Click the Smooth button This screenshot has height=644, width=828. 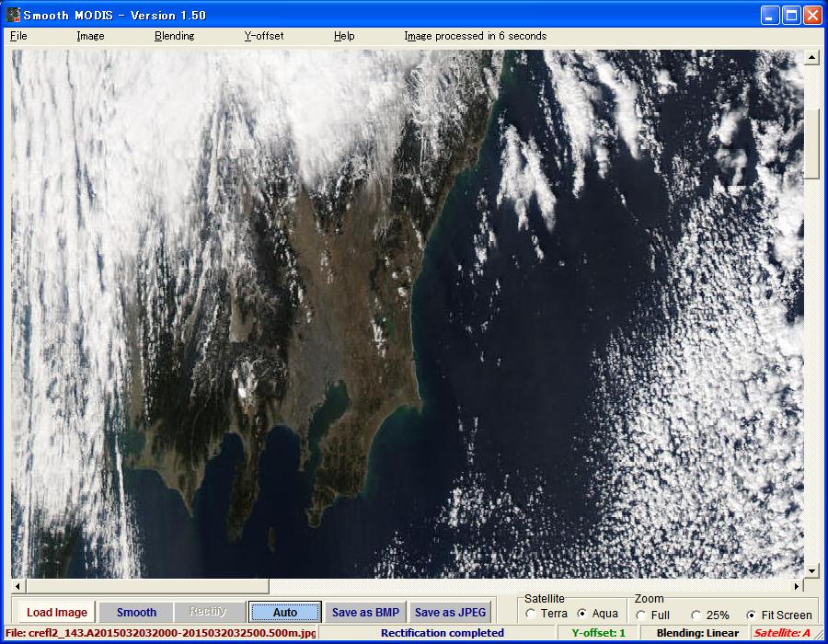click(136, 613)
